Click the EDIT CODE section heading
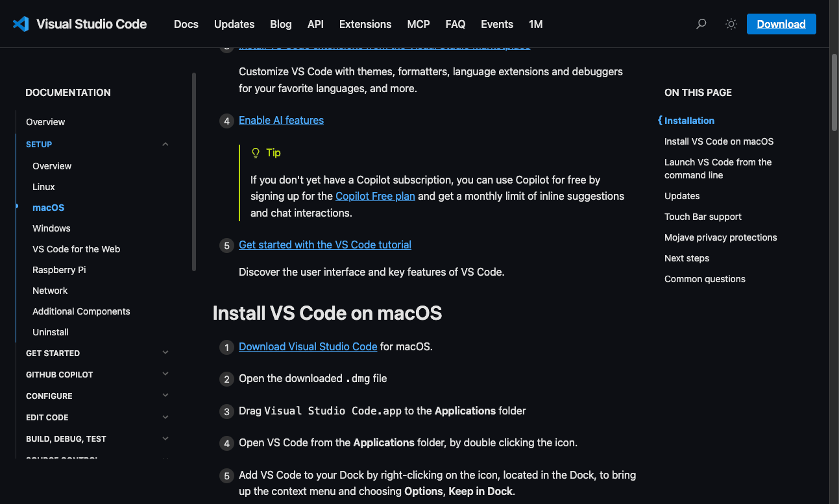The width and height of the screenshot is (839, 504). 47,417
